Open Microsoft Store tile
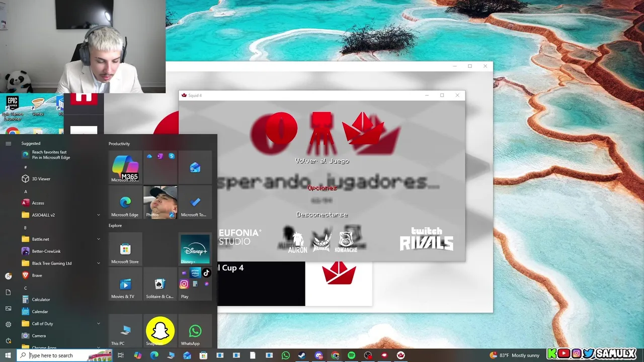The height and width of the screenshot is (362, 644). pos(125,249)
